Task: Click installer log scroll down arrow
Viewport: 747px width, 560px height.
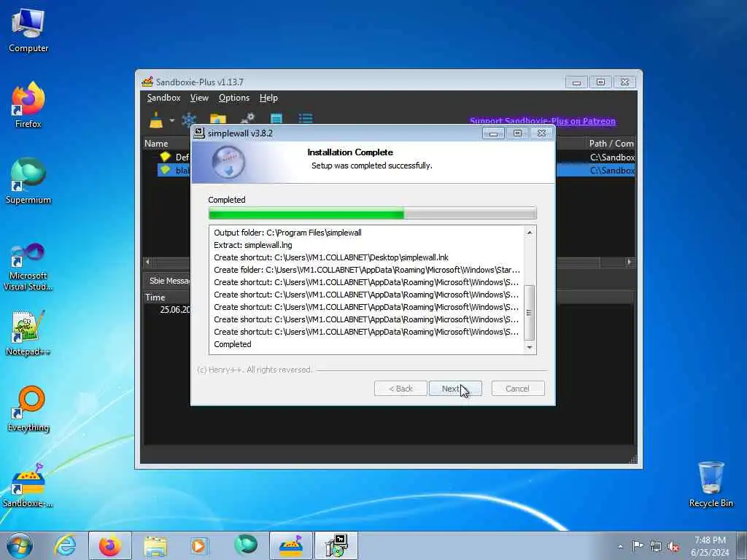Action: [x=530, y=348]
